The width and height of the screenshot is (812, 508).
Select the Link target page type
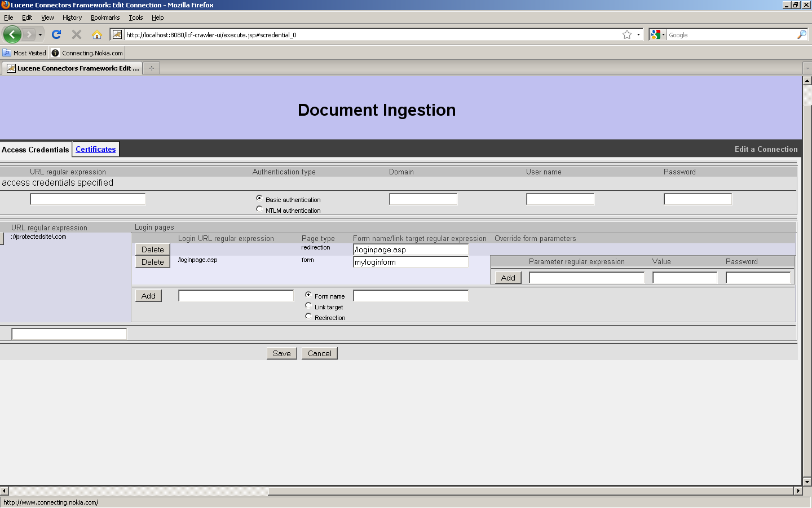pos(308,306)
